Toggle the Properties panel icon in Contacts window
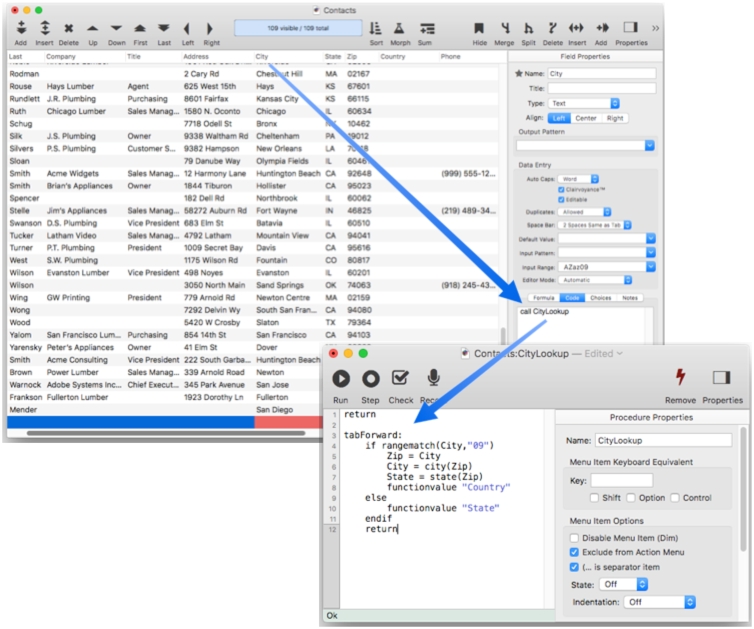Screen dimensions: 754x629 [x=630, y=27]
